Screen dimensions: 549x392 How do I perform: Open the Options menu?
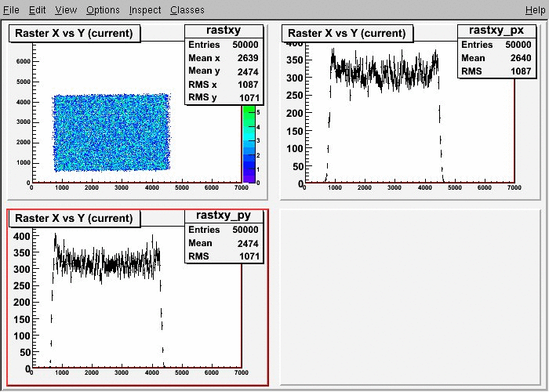103,10
